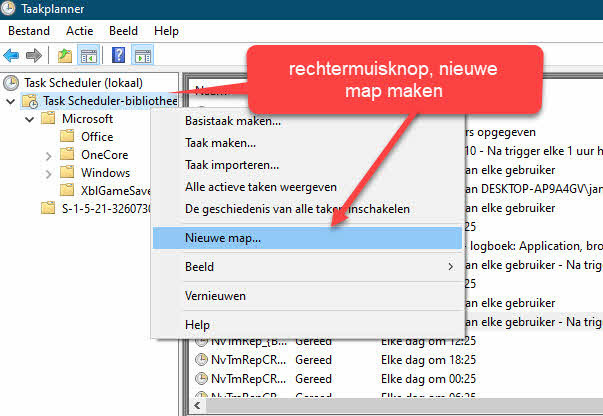Click the Forward arrow toolbar icon
The height and width of the screenshot is (416, 603).
click(33, 56)
